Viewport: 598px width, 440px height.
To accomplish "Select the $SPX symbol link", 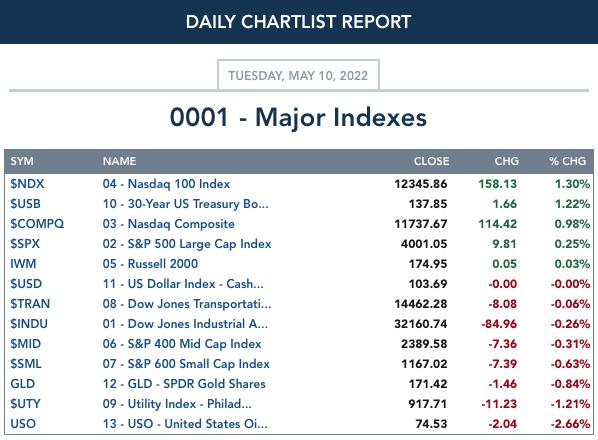I will pos(25,244).
